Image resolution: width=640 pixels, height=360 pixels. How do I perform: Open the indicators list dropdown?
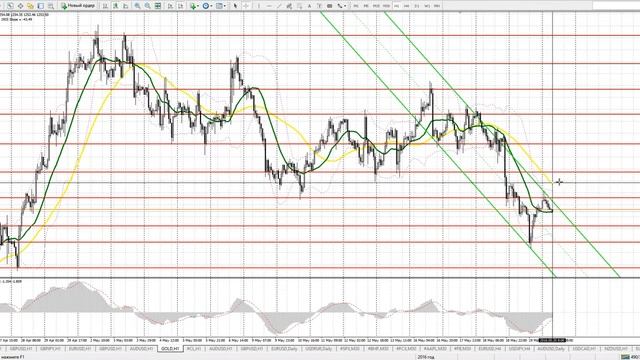click(195, 6)
